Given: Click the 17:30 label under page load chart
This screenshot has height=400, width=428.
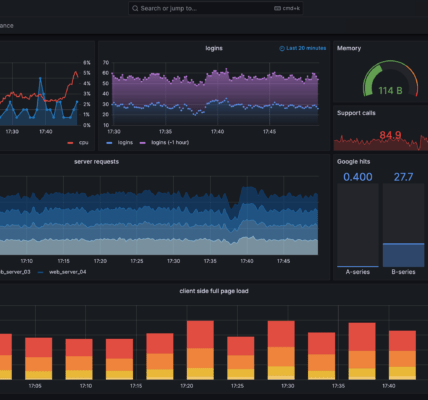Looking at the screenshot, I should (288, 386).
